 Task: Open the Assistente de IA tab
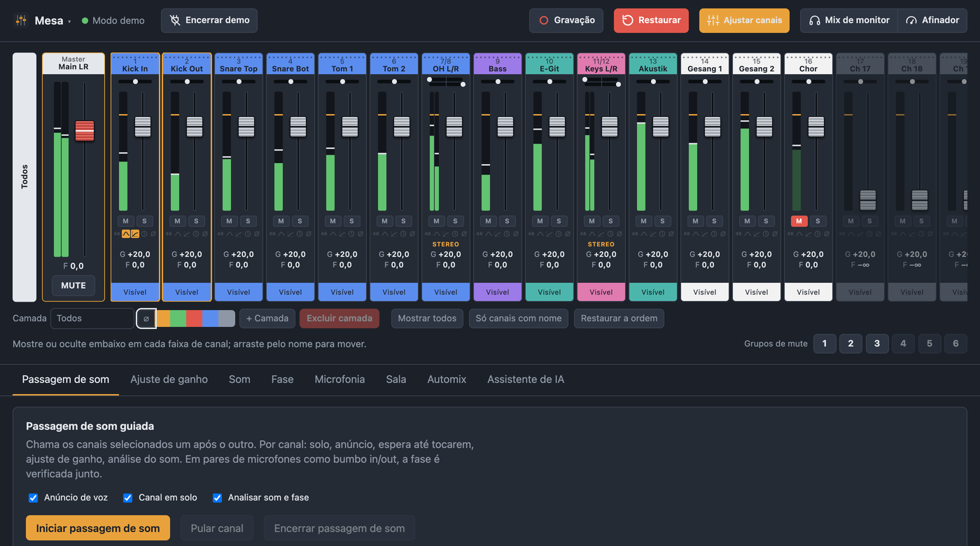526,379
